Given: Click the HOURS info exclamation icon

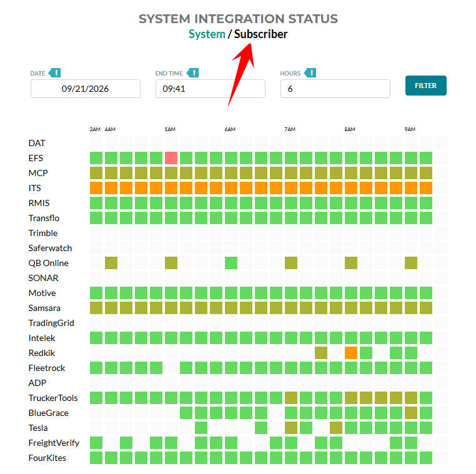Looking at the screenshot, I should click(310, 73).
